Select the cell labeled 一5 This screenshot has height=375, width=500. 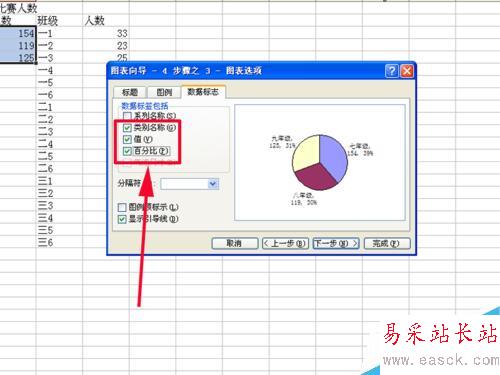click(59, 83)
